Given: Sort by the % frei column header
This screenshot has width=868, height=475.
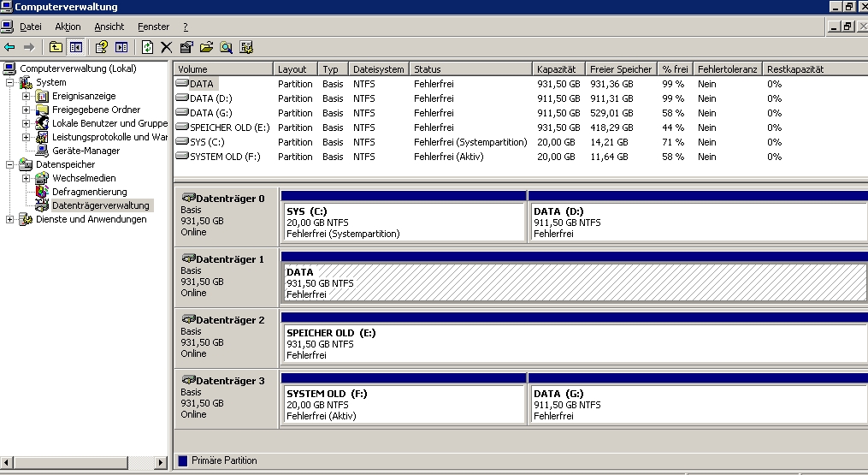Looking at the screenshot, I should (676, 69).
